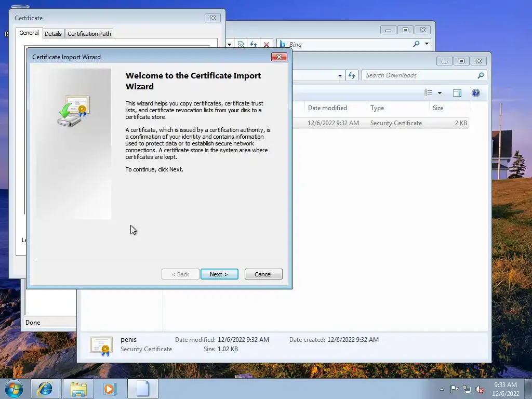This screenshot has height=399, width=532.
Task: Click the network tray icon
Action: 467,389
